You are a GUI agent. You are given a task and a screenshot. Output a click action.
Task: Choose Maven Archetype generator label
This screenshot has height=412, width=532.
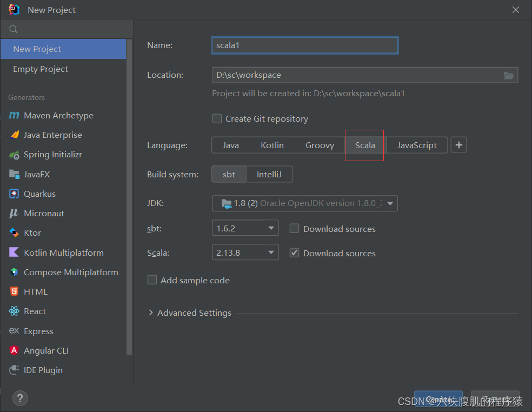(x=58, y=116)
